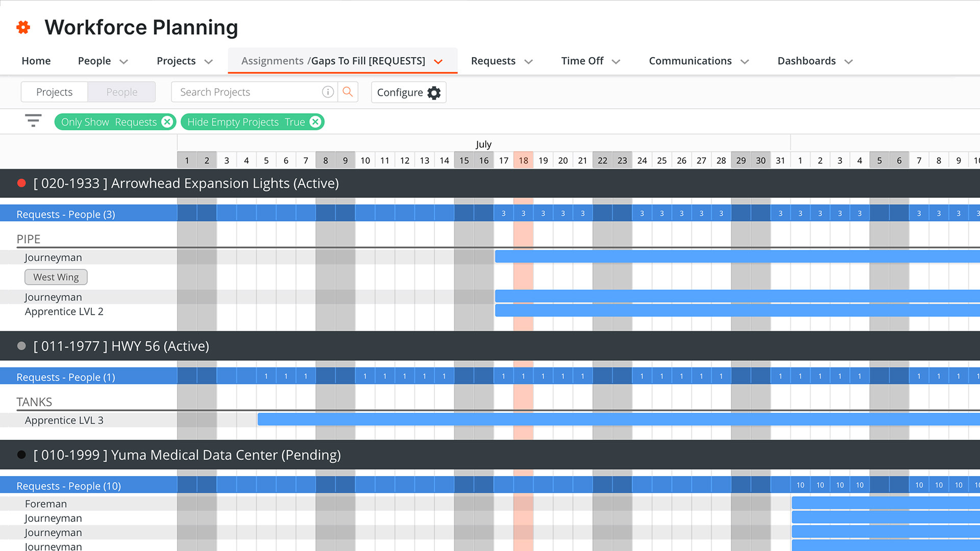Switch to the Projects view toggle

point(54,92)
